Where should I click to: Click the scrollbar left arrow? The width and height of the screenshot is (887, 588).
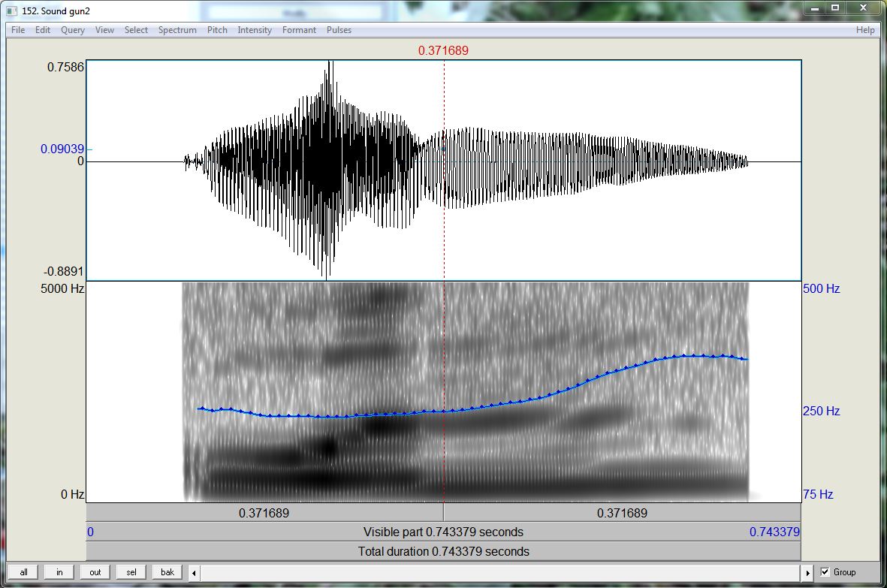(194, 573)
